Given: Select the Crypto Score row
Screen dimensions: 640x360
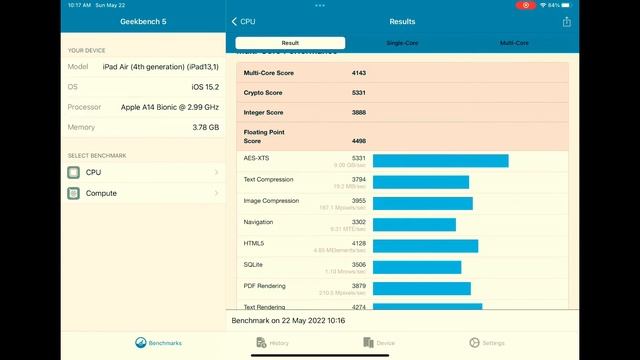Looking at the screenshot, I should (x=402, y=93).
